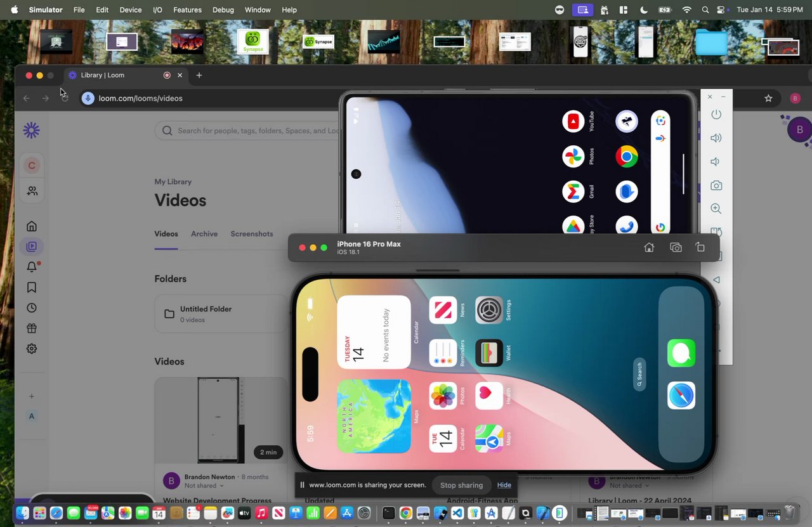Open Google Photos on Android emulator

(573, 157)
